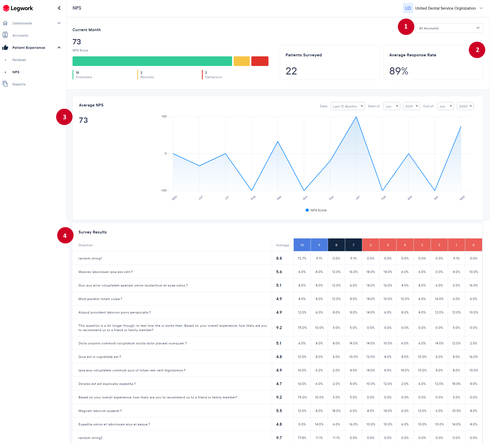Open the All Accounts dropdown
This screenshot has width=499, height=448.
pyautogui.click(x=449, y=28)
